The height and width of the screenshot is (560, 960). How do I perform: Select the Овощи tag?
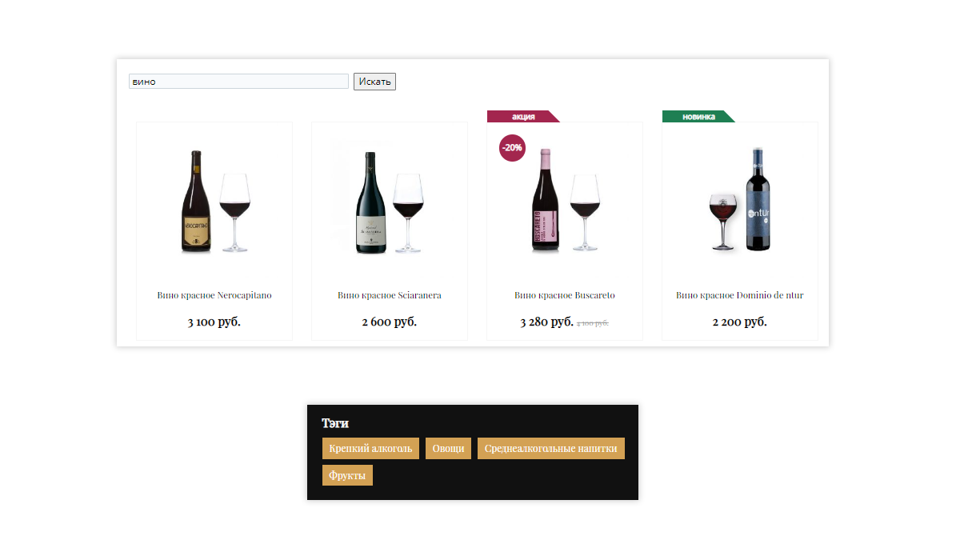[448, 449]
